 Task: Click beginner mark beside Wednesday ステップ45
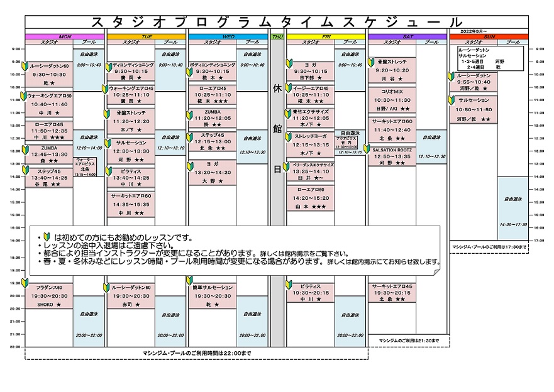(x=190, y=137)
